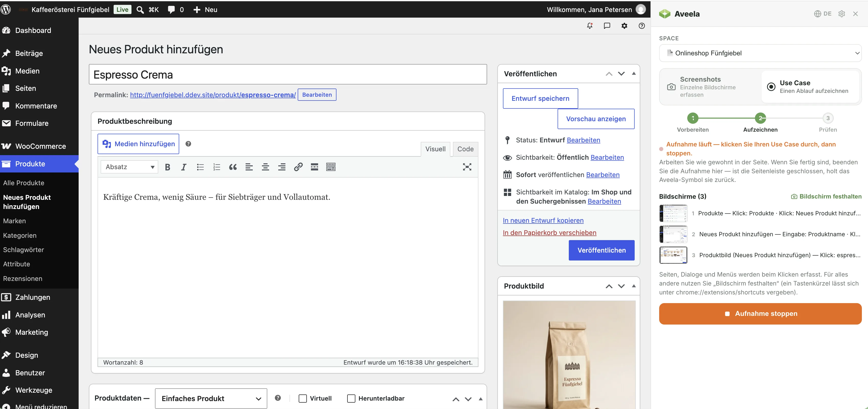
Task: Open the WordPress logo menu
Action: (x=6, y=9)
